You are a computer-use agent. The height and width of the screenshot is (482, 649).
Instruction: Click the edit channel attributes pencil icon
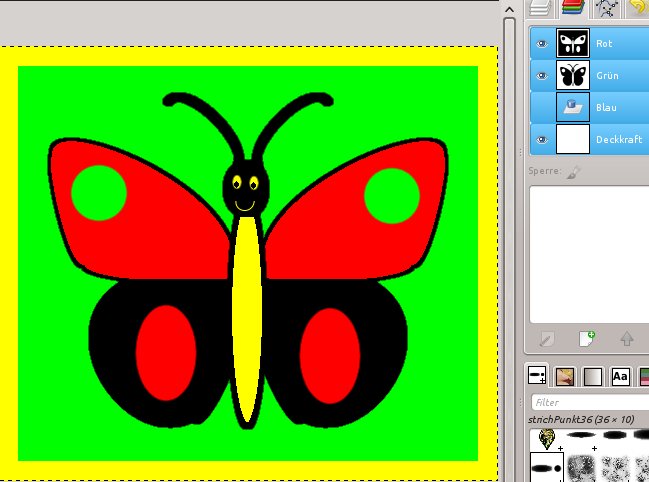[x=546, y=340]
